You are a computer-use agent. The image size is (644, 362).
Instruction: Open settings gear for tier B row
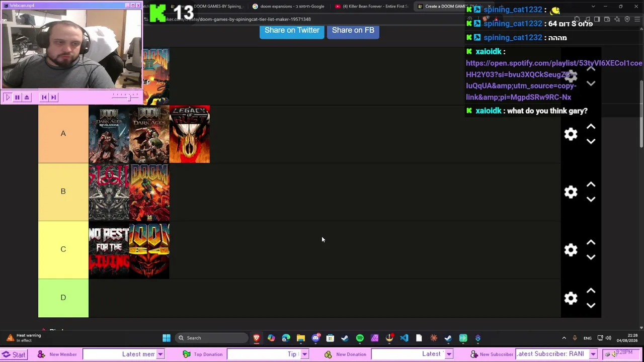pyautogui.click(x=571, y=192)
